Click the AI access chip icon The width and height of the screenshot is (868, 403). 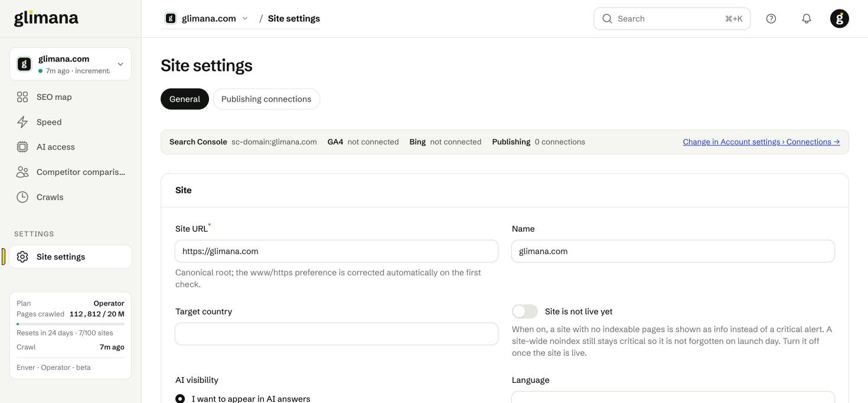22,147
